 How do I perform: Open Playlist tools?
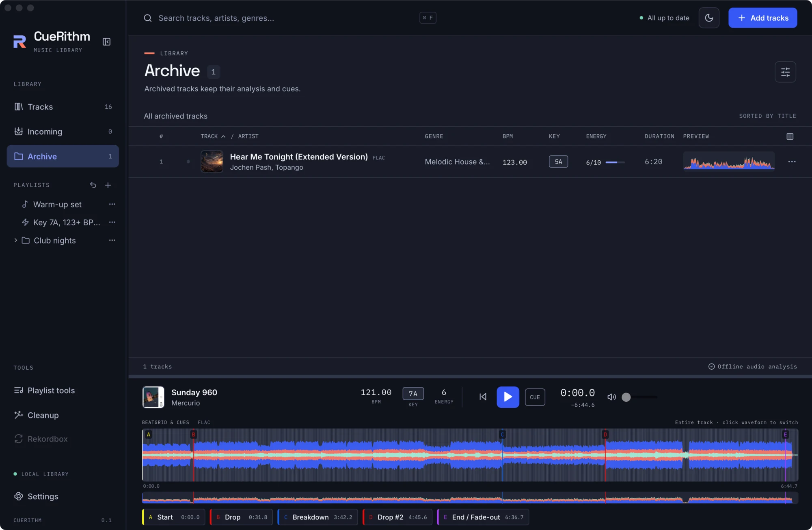click(x=63, y=390)
